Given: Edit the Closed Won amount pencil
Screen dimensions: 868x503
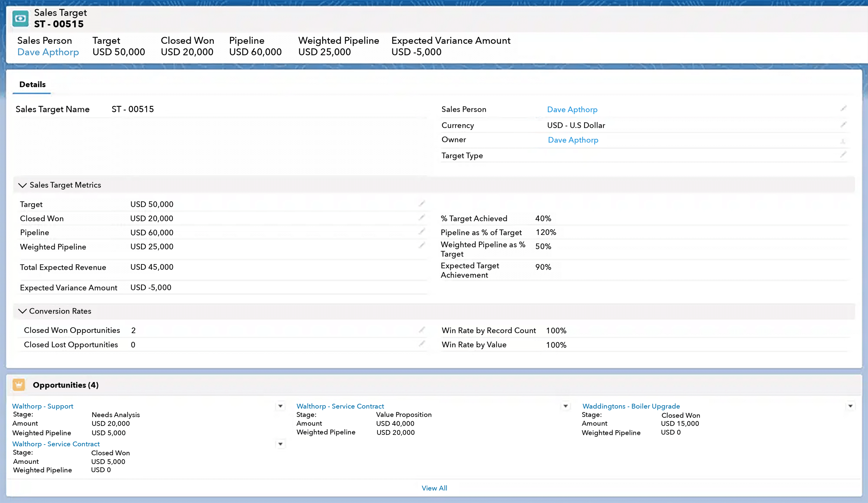Looking at the screenshot, I should tap(422, 217).
